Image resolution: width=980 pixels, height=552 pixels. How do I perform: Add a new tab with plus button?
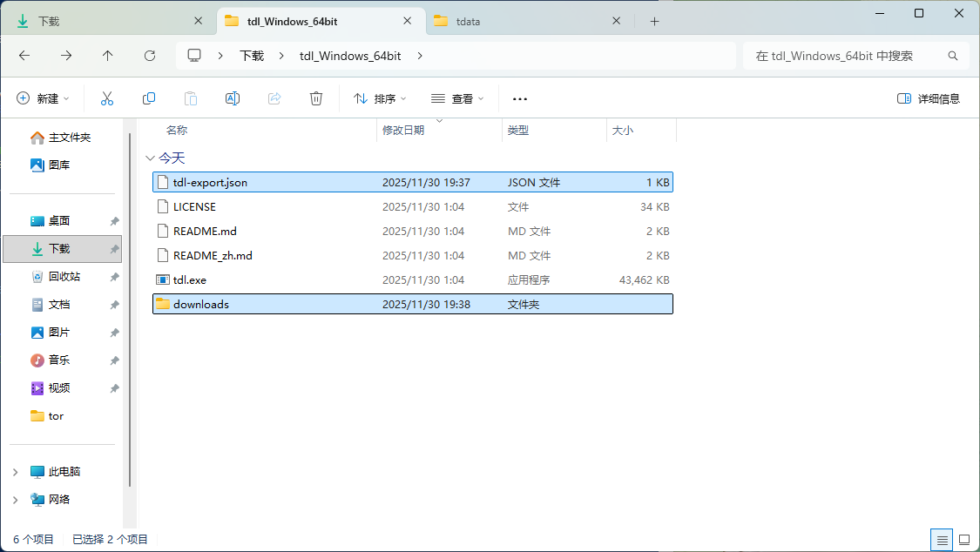(655, 21)
